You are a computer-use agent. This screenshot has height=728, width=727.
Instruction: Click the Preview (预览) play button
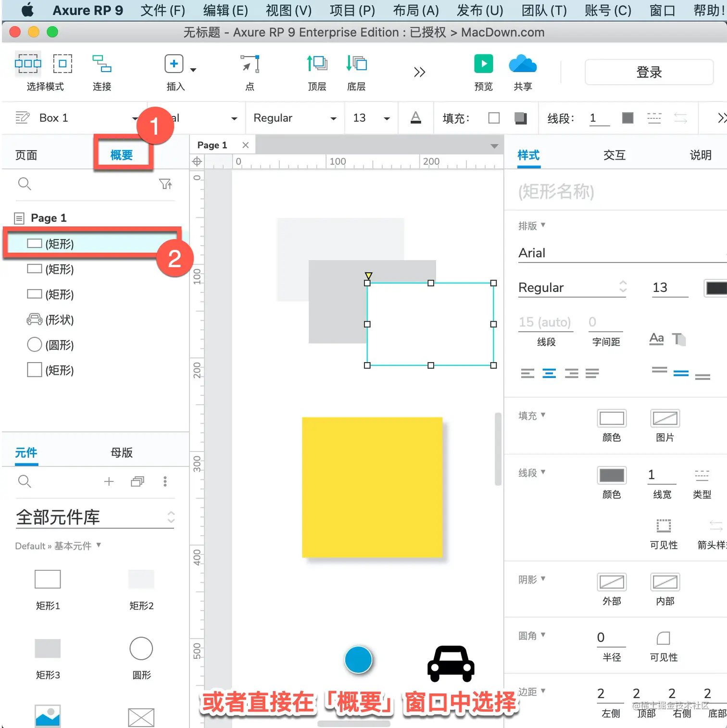click(x=484, y=63)
